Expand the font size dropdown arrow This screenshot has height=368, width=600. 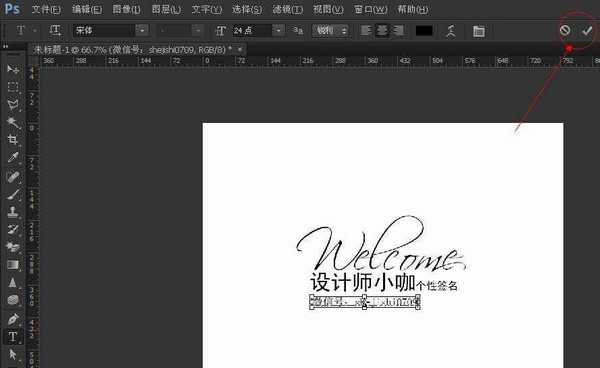tap(279, 30)
